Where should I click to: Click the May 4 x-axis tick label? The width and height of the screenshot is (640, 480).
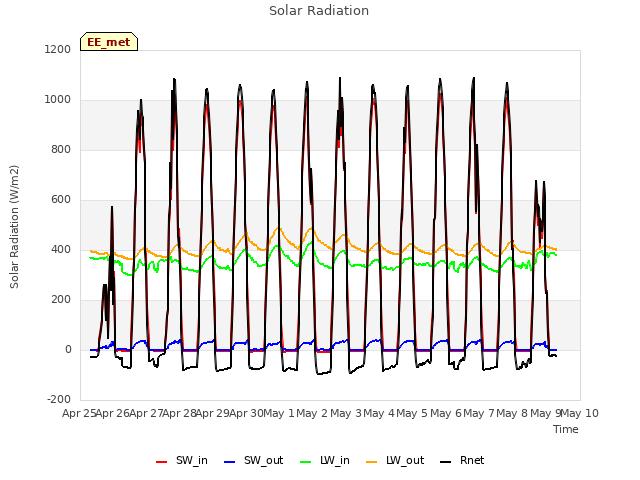[379, 413]
